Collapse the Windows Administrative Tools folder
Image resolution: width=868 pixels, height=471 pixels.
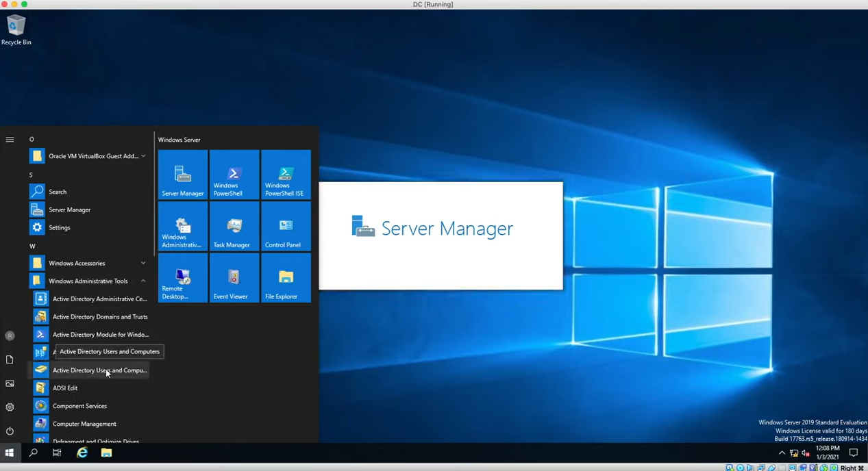click(x=90, y=281)
